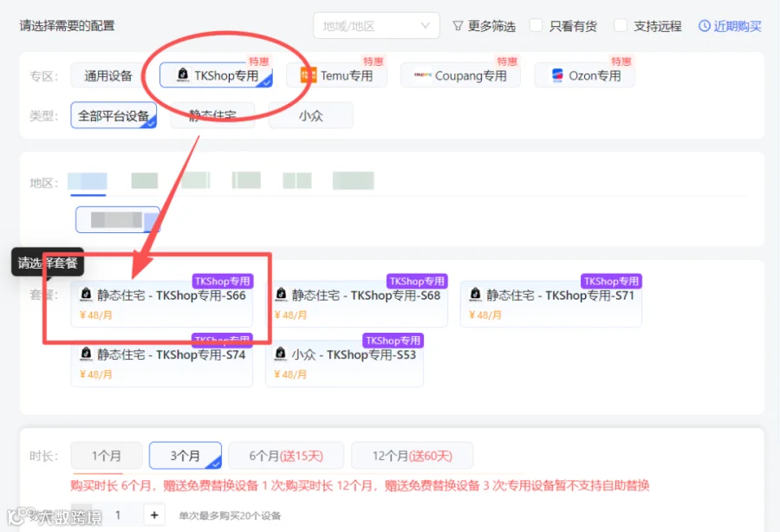Increase quantity with the plus button

point(154,515)
